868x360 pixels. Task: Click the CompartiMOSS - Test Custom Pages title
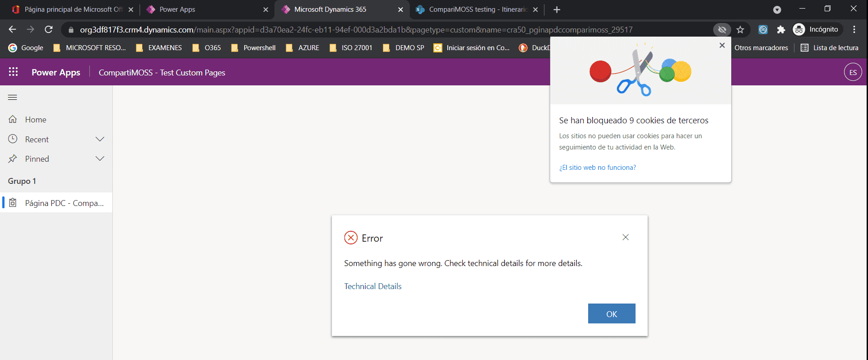[162, 72]
